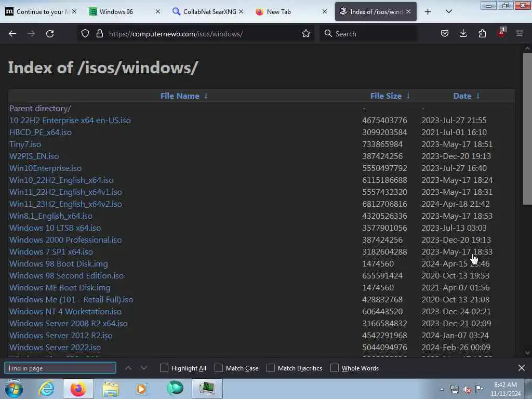
Task: Open Parent directory link
Action: click(x=40, y=109)
